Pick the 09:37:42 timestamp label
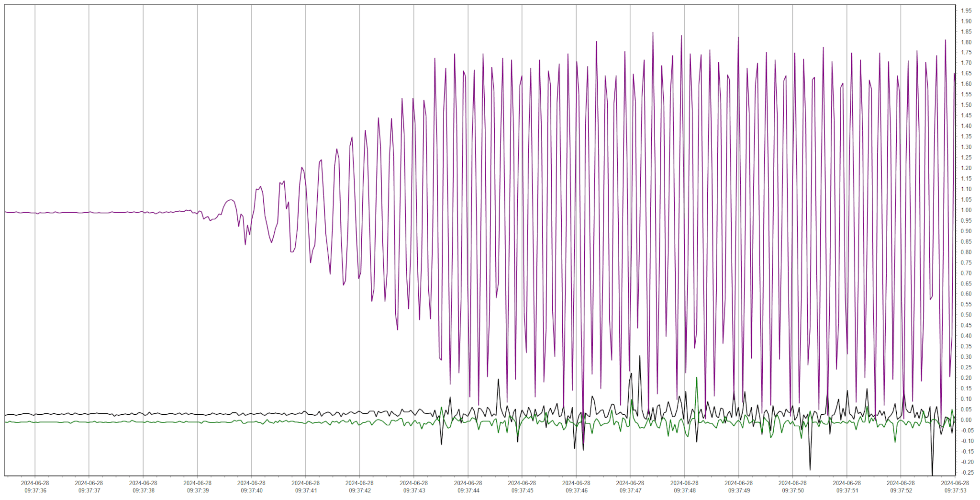The image size is (980, 500). pyautogui.click(x=359, y=487)
